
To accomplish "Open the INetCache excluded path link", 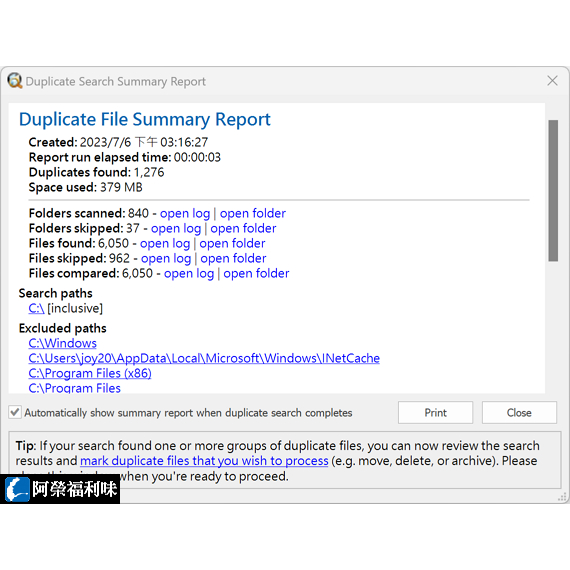I will coord(204,358).
